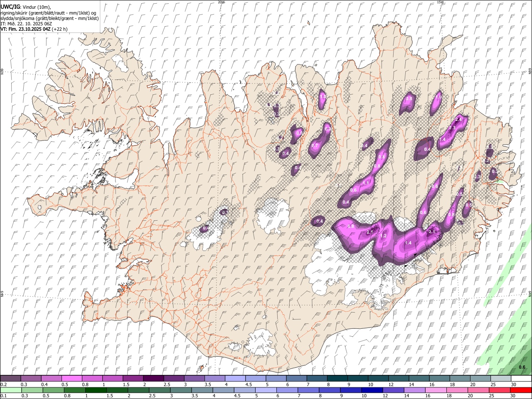Click the 'IT: Mið. 22. 10. 2025 06Z' line

[x=26, y=24]
